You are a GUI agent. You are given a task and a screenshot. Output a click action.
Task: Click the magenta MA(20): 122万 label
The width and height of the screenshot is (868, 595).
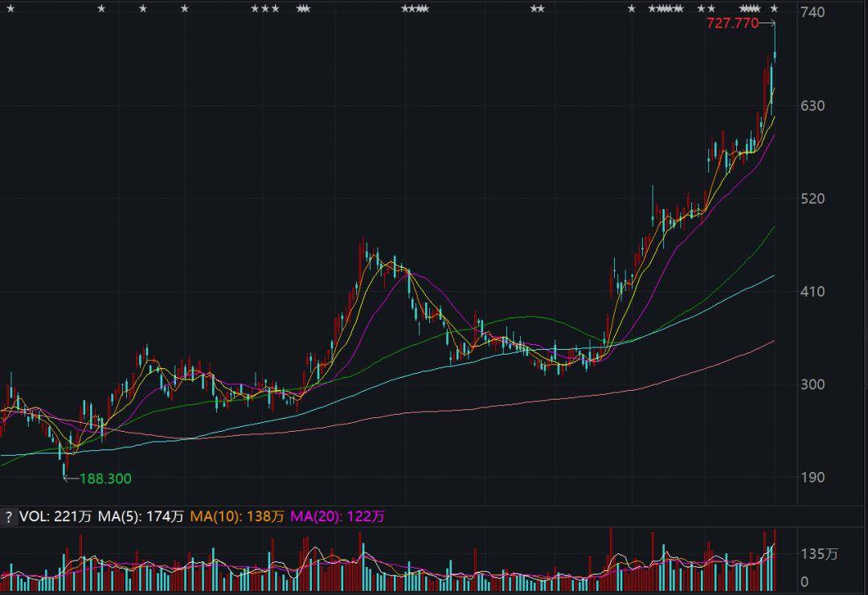[x=337, y=517]
